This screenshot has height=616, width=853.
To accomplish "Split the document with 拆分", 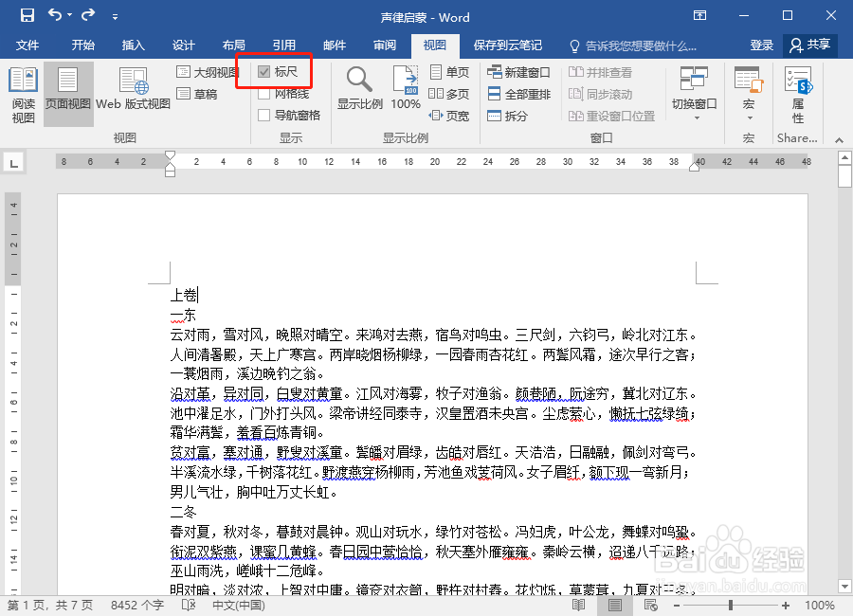I will 512,115.
